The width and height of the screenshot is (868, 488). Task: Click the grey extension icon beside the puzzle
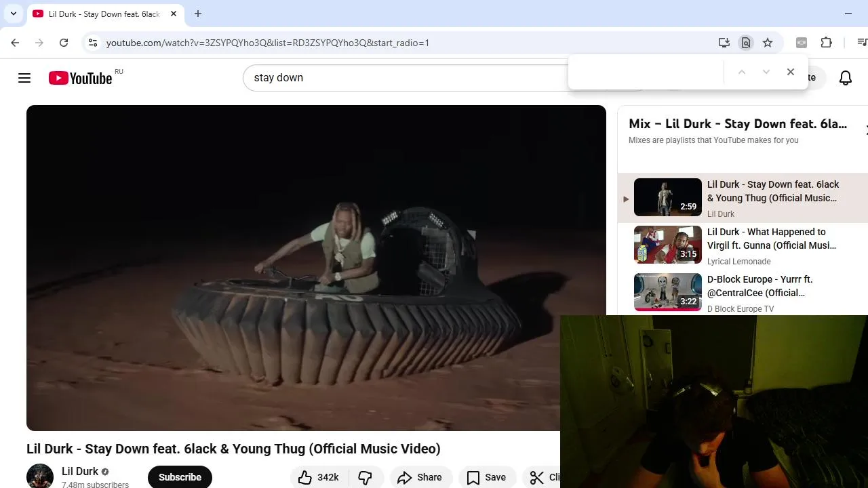[x=802, y=43]
